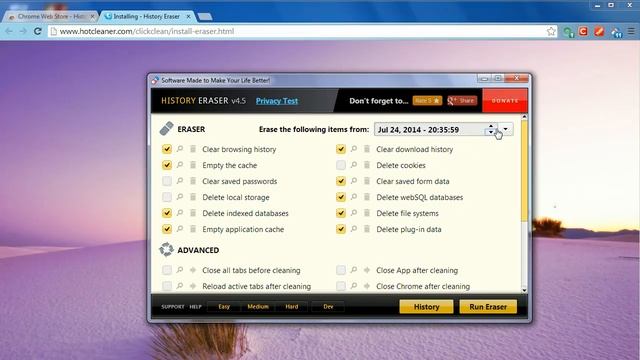Screen dimensions: 640x360
Task: Select the Easy preset tab
Action: point(224,307)
